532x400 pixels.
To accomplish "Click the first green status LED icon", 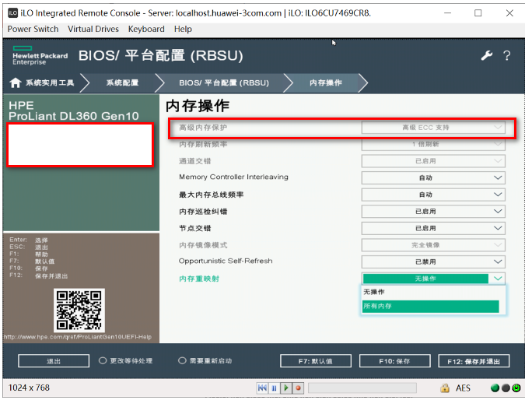I will pyautogui.click(x=495, y=388).
